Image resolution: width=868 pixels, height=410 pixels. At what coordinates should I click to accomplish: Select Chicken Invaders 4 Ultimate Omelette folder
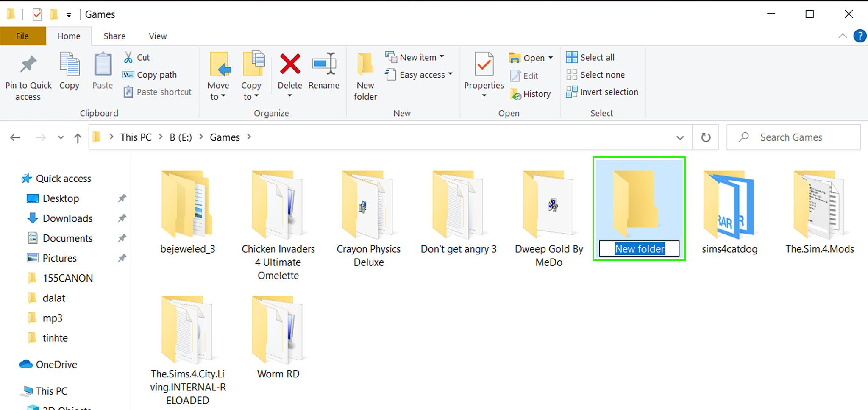click(278, 226)
